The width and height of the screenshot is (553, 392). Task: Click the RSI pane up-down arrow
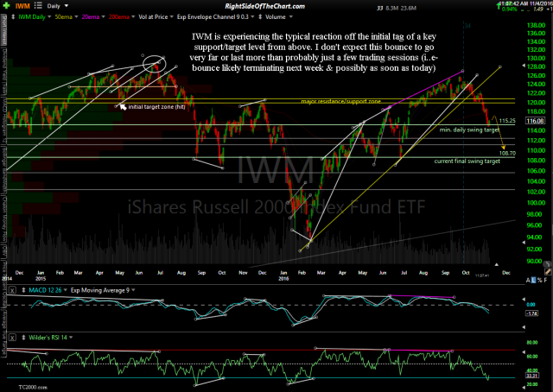[x=23, y=338]
